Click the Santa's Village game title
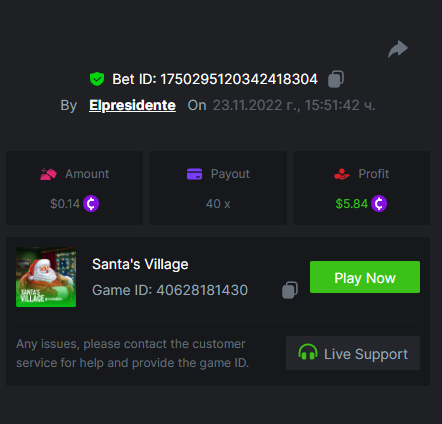 140,264
